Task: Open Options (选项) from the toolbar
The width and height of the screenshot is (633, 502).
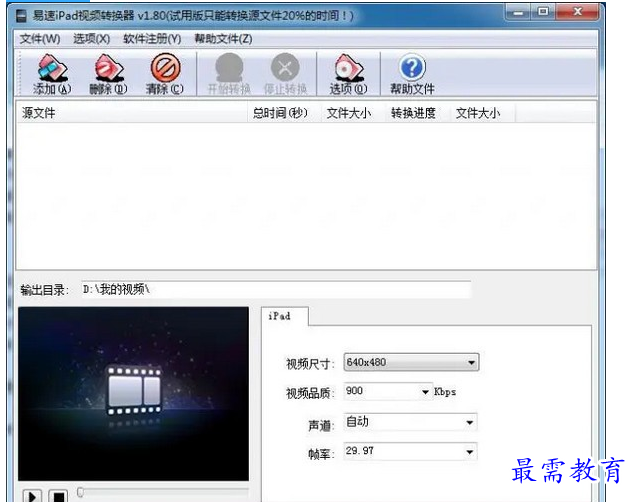Action: tap(348, 74)
